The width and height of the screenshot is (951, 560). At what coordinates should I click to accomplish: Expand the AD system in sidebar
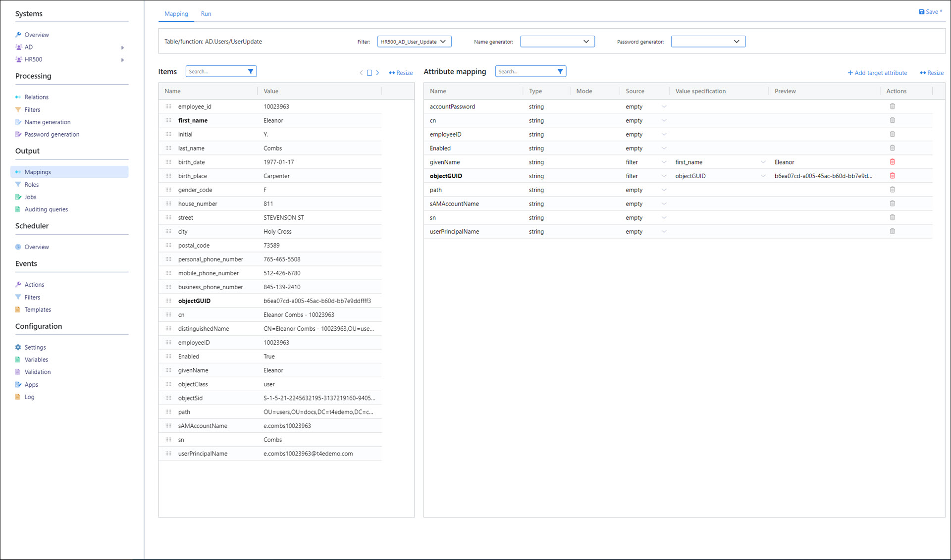click(122, 48)
